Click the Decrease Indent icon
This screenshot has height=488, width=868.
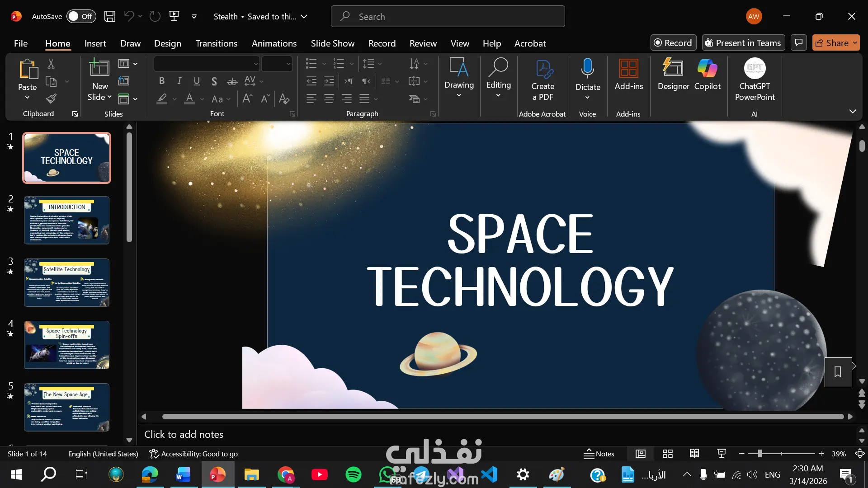point(311,81)
